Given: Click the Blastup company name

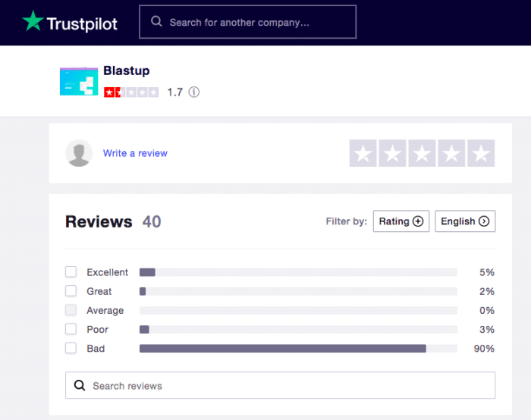Looking at the screenshot, I should (x=127, y=71).
